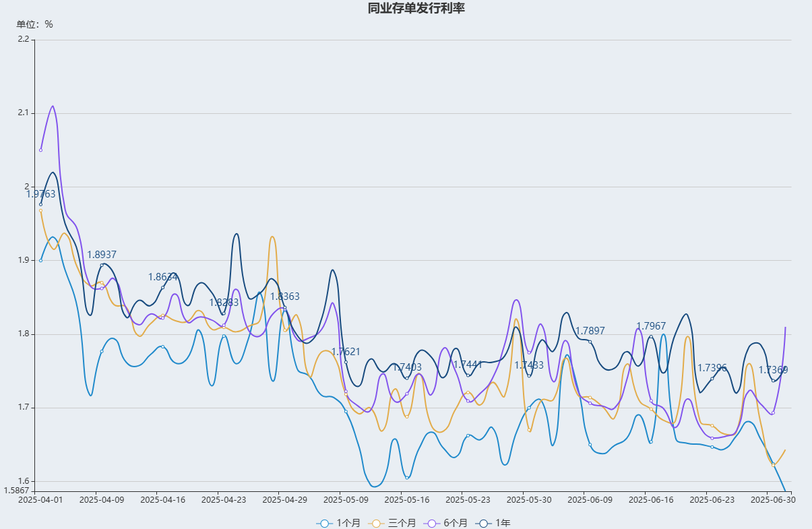This screenshot has width=812, height=529.
Task: Click the y-axis value 1.9
Action: click(24, 260)
